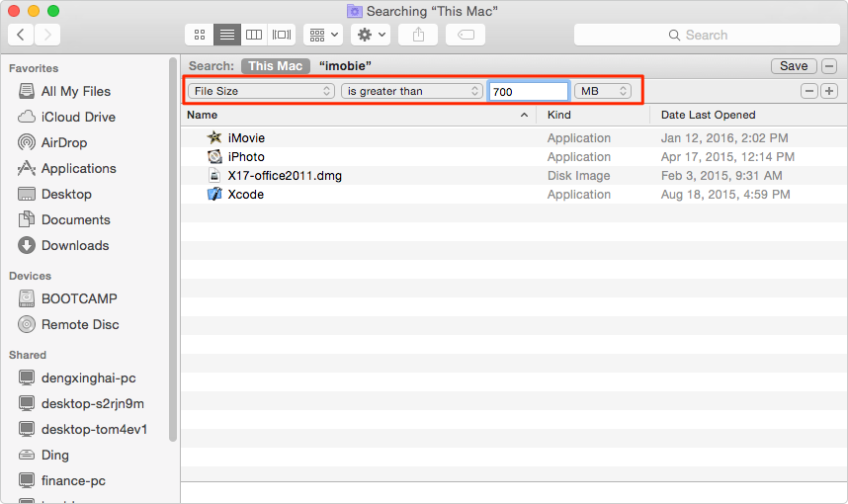Open iCloud Drive in sidebar
Image resolution: width=848 pixels, height=504 pixels.
[x=78, y=117]
